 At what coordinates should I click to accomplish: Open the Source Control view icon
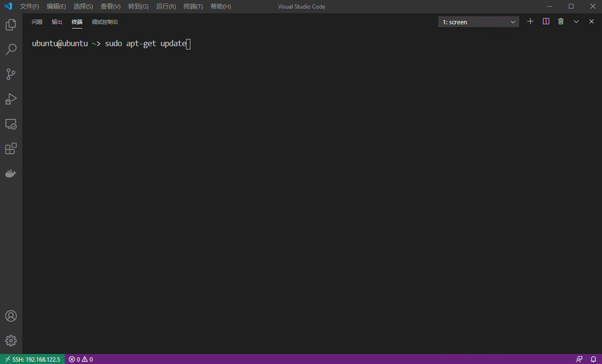coord(11,74)
